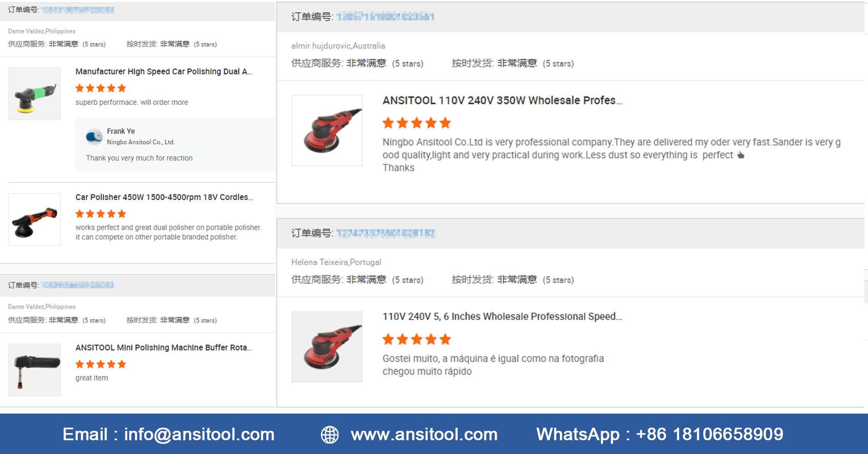Open the 110V 240V 5, 6 Inches Wholesale title
The height and width of the screenshot is (454, 868).
coord(502,316)
